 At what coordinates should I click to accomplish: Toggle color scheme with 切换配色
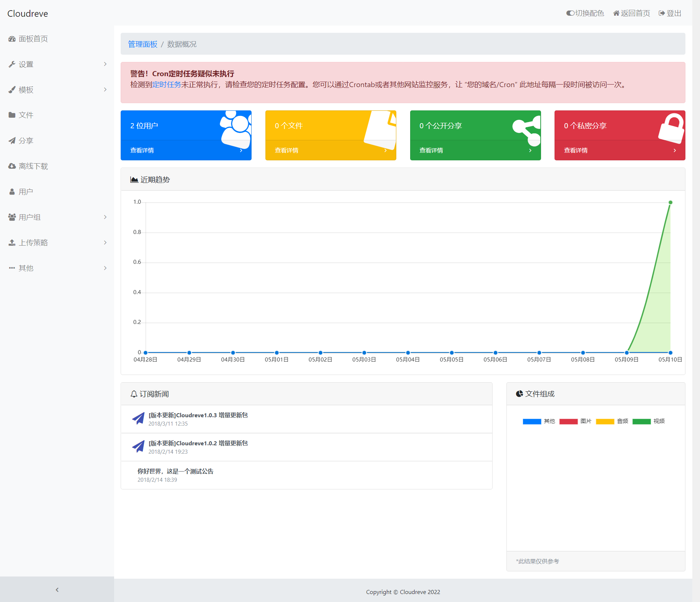(585, 13)
